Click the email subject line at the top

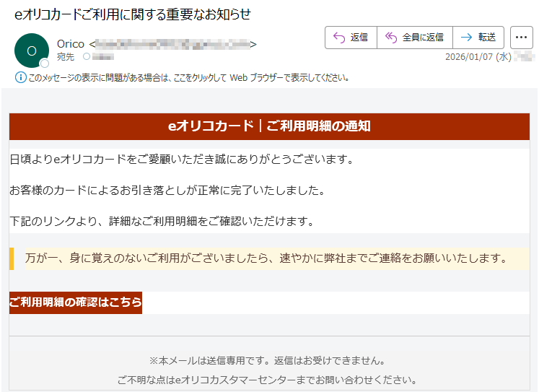tap(132, 14)
